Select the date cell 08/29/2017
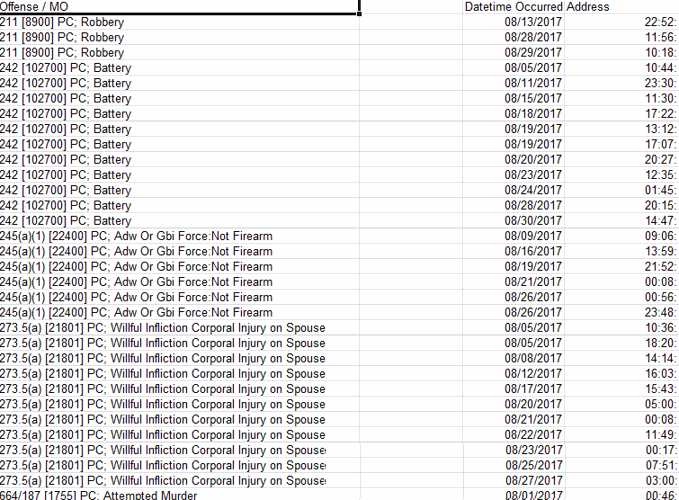 point(533,52)
